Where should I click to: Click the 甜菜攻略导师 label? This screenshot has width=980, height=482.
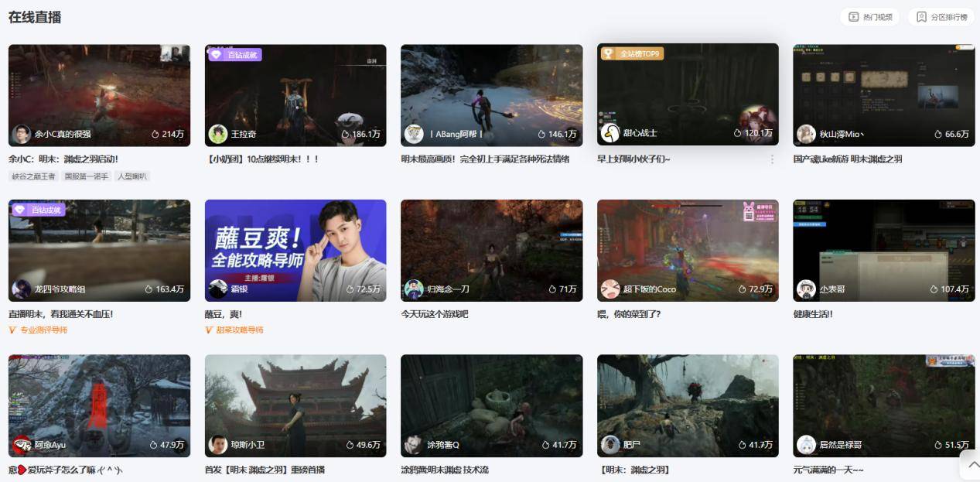[x=240, y=330]
